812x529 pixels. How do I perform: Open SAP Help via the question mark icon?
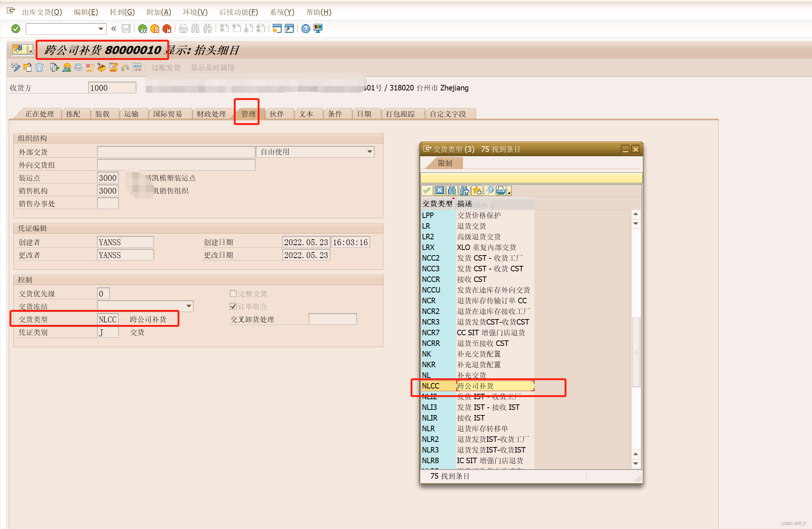305,29
